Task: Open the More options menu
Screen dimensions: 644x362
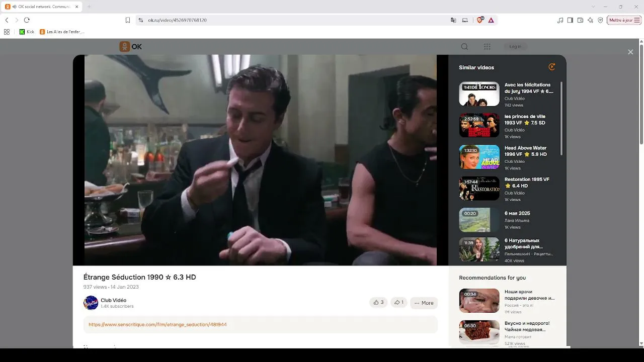Action: [424, 303]
